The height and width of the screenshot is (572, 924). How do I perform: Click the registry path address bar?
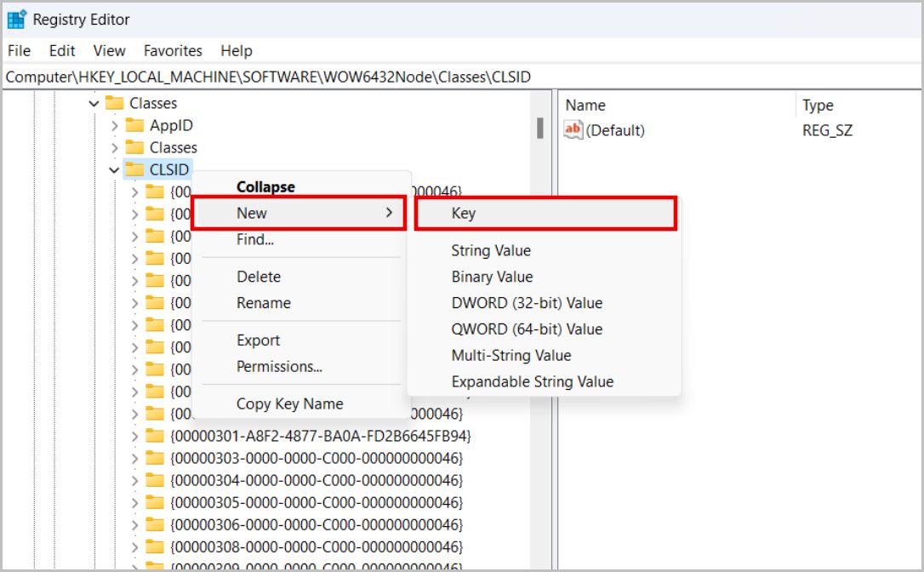point(459,77)
